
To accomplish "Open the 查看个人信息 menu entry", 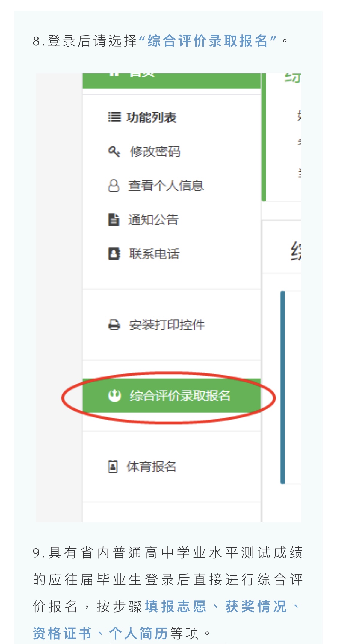I will coord(166,186).
